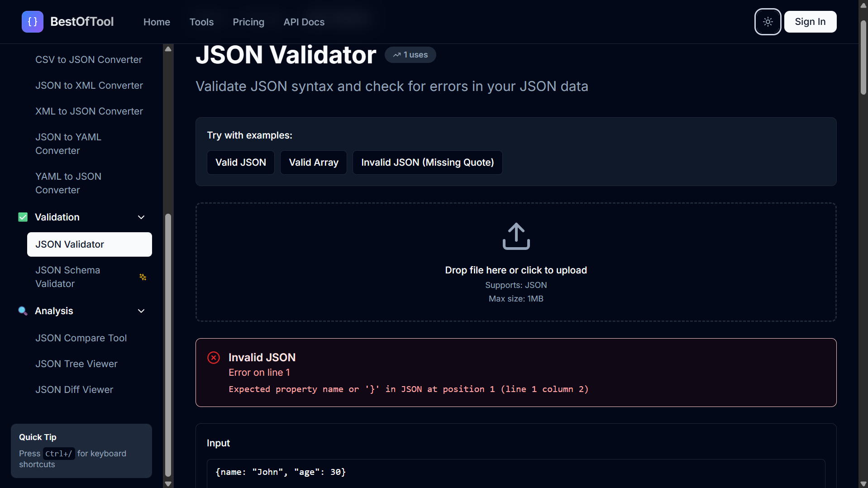The width and height of the screenshot is (868, 488).
Task: Click into the JSON Input text field
Action: (516, 473)
